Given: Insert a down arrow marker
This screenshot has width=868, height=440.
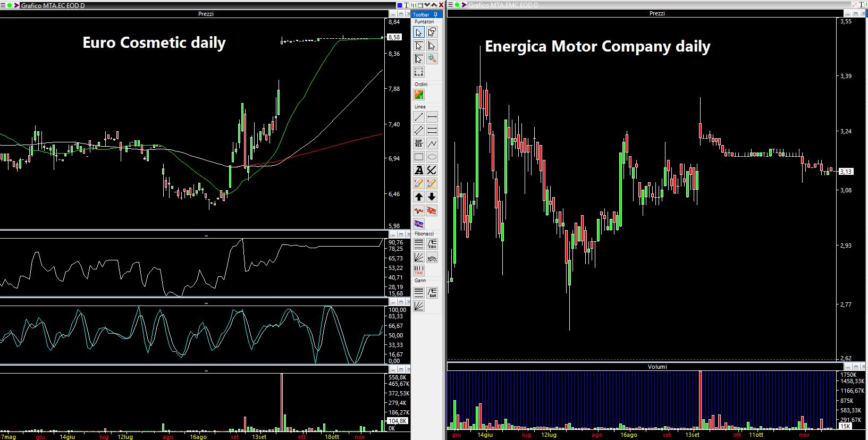Looking at the screenshot, I should (432, 197).
